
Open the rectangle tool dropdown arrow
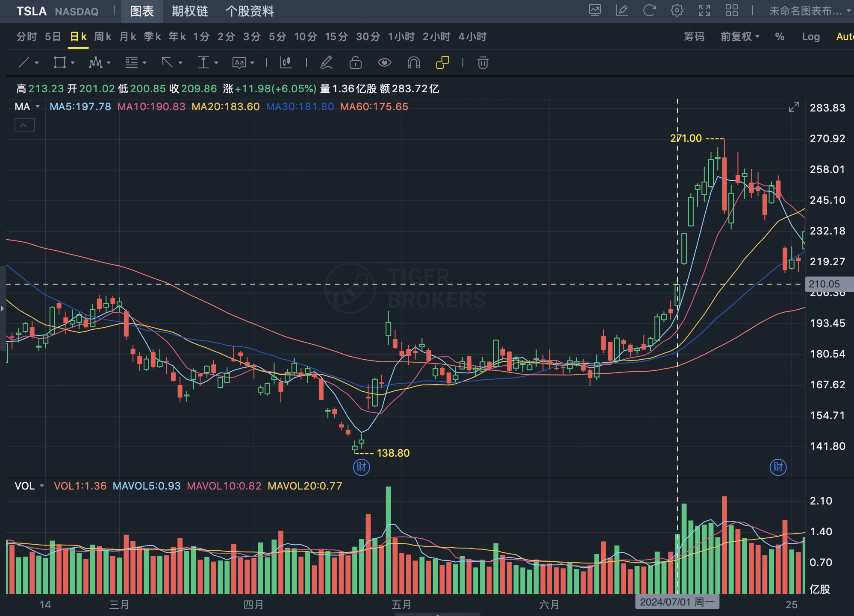(73, 63)
